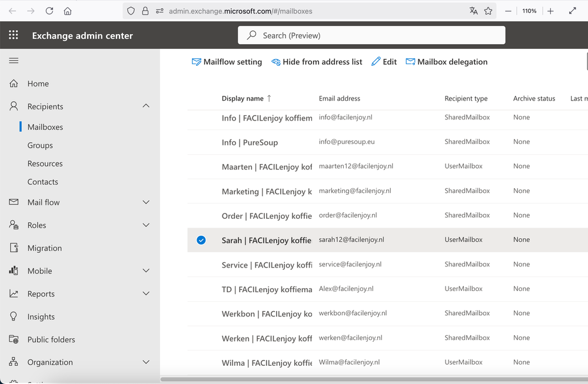Viewport: 588px width, 384px height.
Task: Click the Mailbox delegation icon
Action: [410, 62]
